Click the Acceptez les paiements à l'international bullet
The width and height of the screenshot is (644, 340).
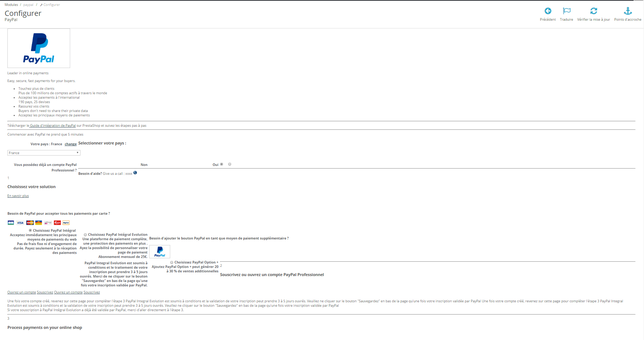[49, 98]
